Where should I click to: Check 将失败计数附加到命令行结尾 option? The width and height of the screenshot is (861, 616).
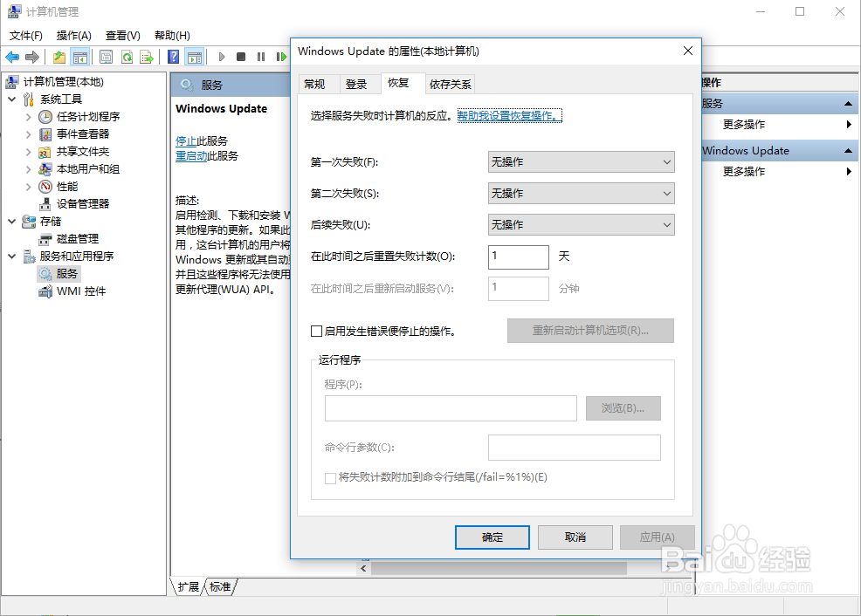(329, 477)
